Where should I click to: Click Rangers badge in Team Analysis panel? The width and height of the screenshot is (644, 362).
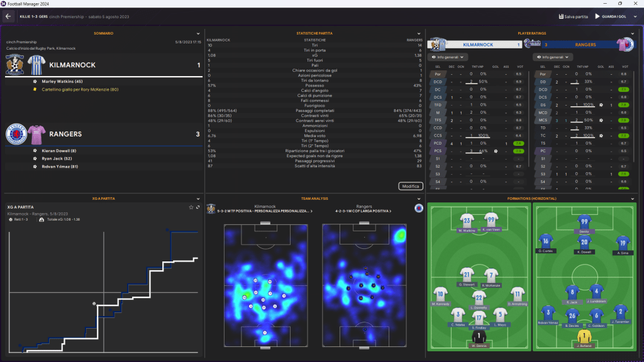418,208
